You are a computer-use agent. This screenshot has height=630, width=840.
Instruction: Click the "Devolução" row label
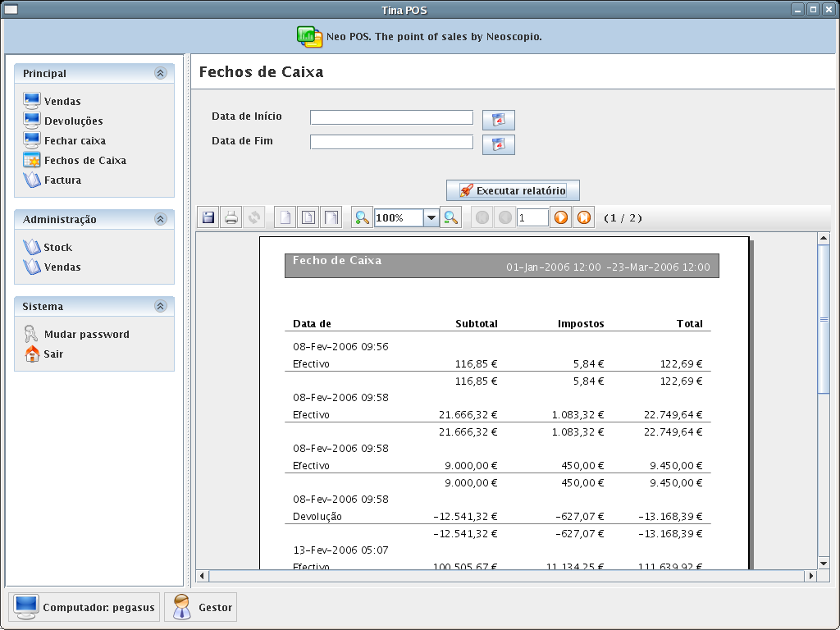317,517
